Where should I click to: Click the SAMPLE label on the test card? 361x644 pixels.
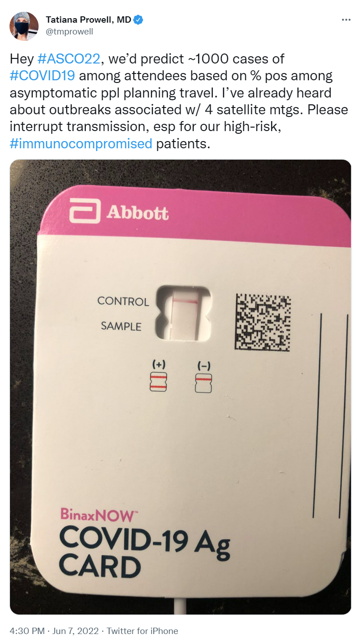click(x=121, y=326)
